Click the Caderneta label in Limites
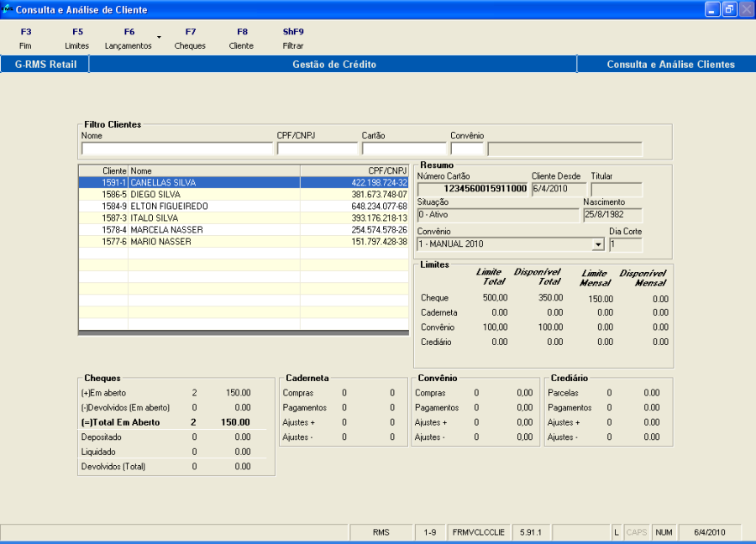Screen dimensions: 756x544 pyautogui.click(x=438, y=312)
